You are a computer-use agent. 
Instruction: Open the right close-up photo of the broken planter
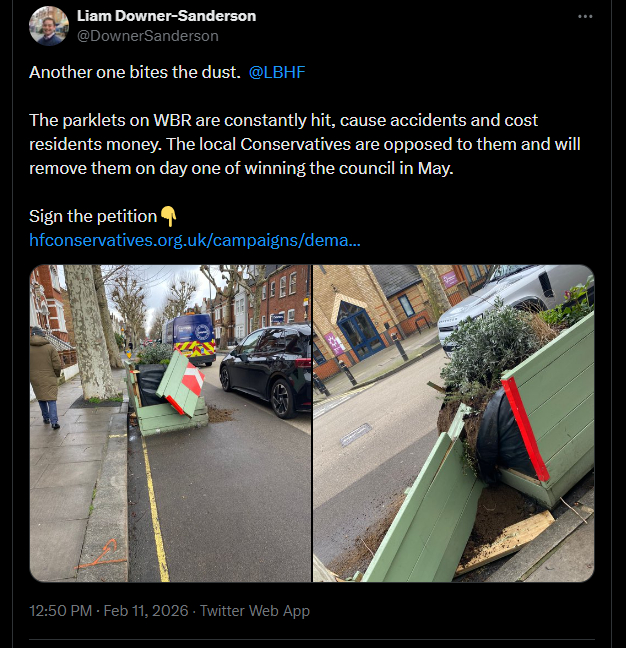453,423
